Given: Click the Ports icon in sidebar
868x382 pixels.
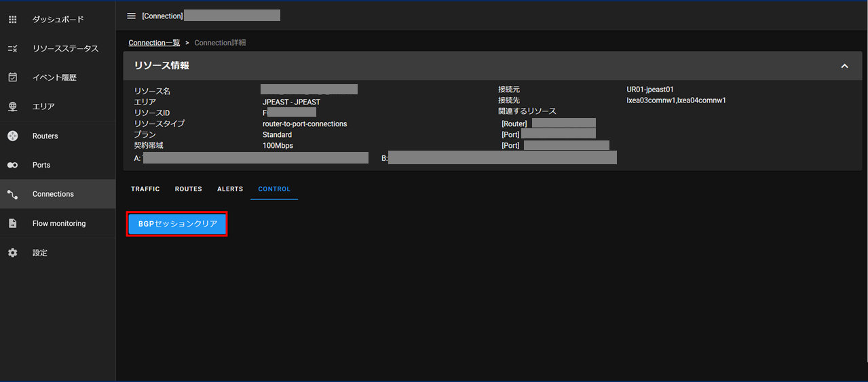Looking at the screenshot, I should pyautogui.click(x=12, y=165).
